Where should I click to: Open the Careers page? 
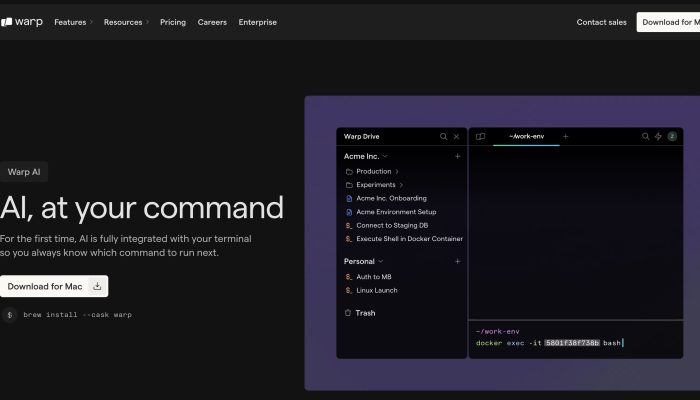[212, 22]
